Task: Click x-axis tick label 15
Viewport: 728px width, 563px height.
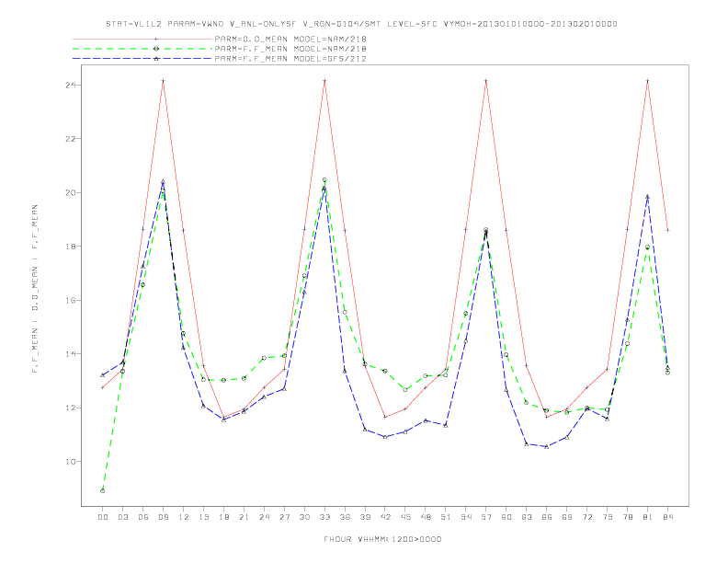Action: (x=203, y=517)
